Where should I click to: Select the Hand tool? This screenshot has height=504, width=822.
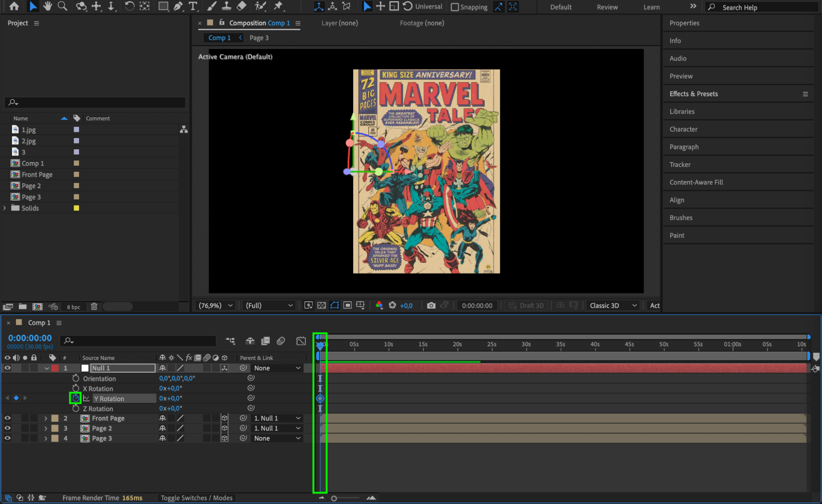point(48,6)
